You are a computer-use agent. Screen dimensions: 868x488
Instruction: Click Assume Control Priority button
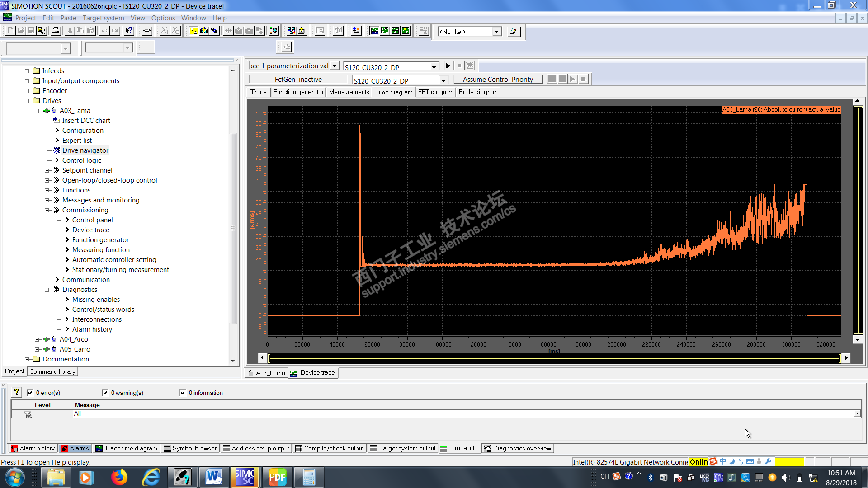(x=498, y=80)
